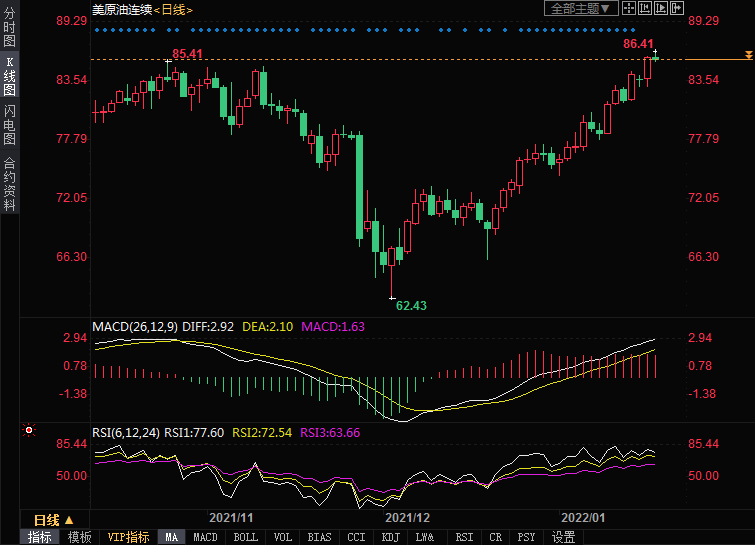Click the 62.43 low price marker

coord(411,304)
